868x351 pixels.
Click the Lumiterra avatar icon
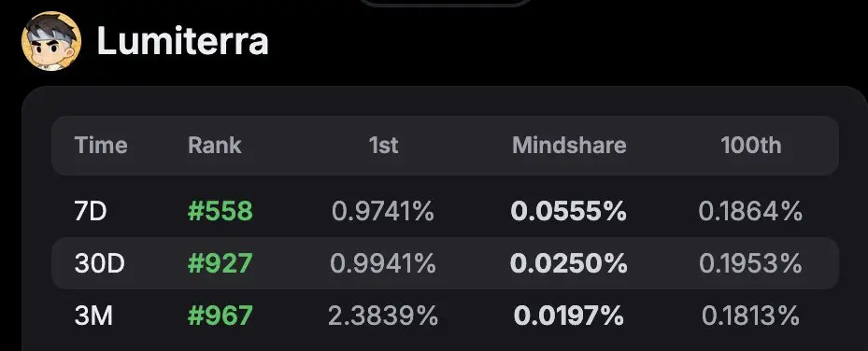(x=51, y=41)
